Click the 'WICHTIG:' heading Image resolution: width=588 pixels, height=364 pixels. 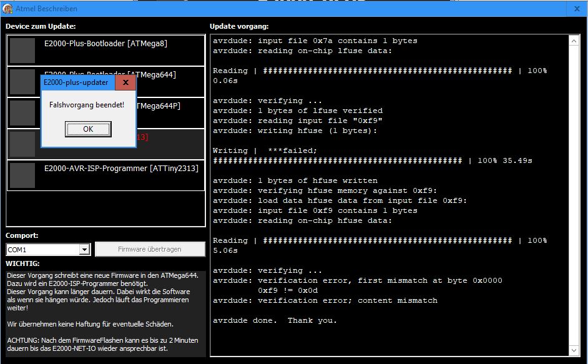(22, 263)
